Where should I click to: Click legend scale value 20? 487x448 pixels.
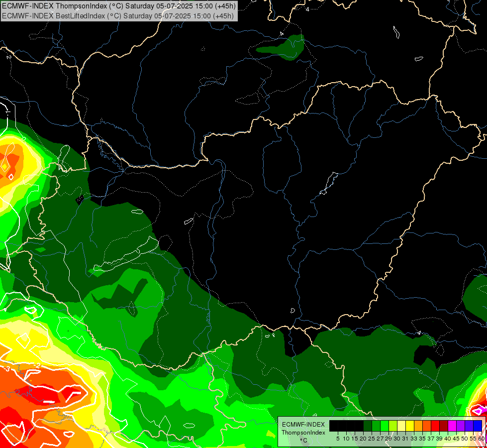point(364,439)
